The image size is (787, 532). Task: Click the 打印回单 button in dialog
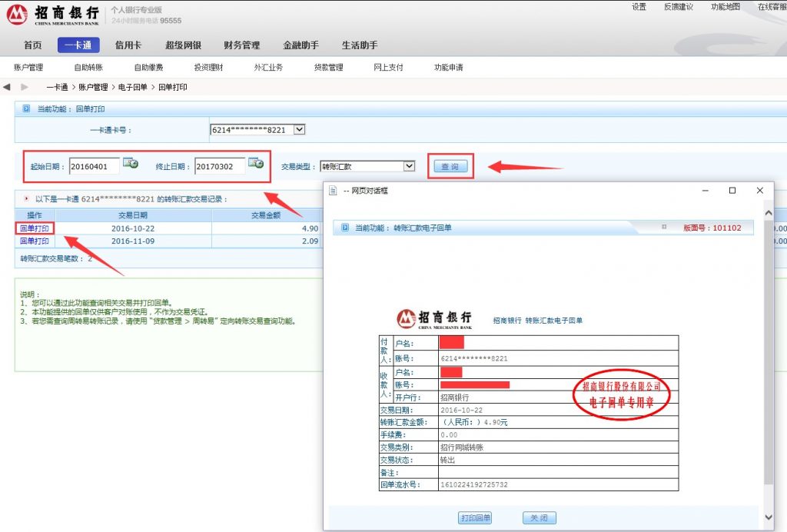coord(475,517)
